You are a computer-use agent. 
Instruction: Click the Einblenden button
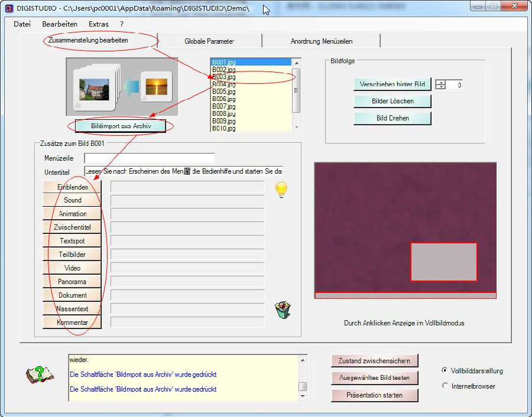(x=72, y=187)
